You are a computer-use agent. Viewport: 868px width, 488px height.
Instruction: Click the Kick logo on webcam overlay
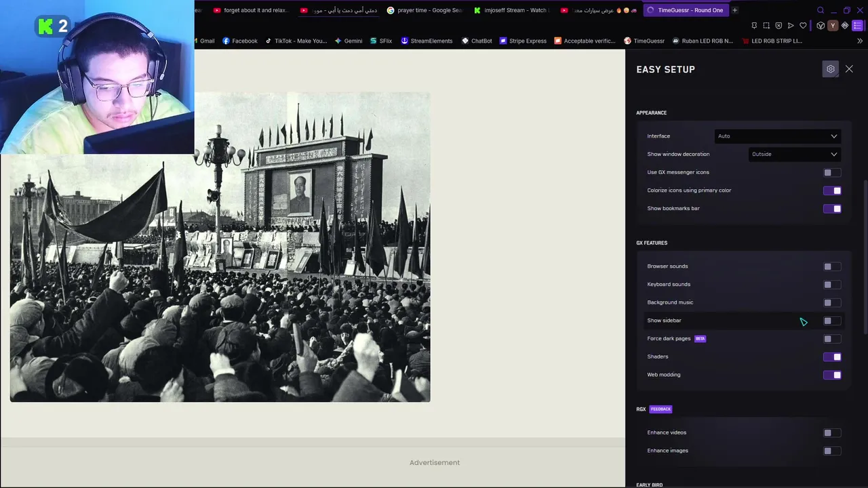[45, 27]
